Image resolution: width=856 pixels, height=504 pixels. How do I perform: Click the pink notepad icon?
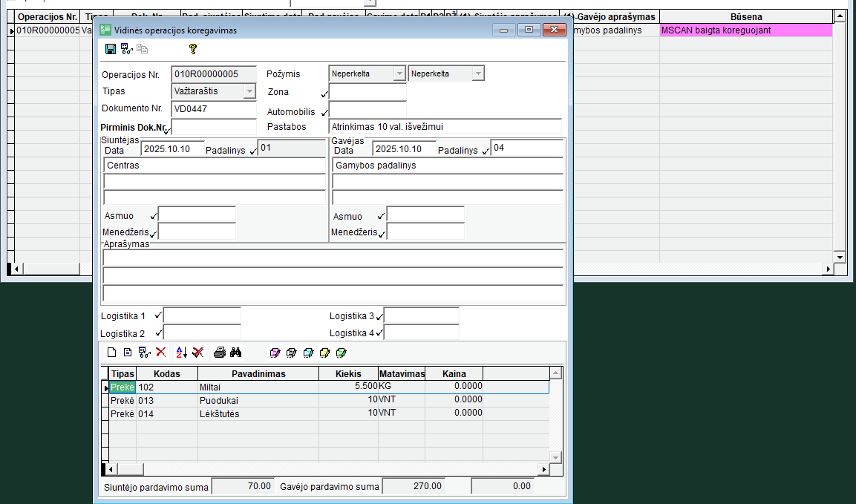pos(275,353)
